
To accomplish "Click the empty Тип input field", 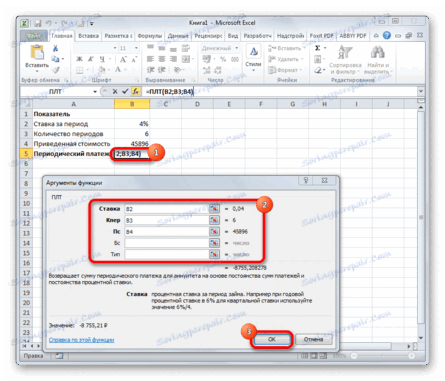I will coord(167,254).
